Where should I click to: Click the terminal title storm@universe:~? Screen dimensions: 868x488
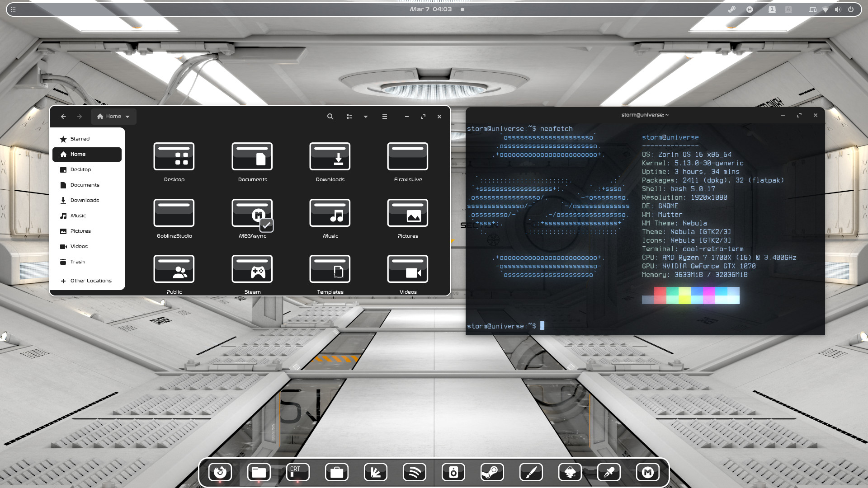(x=645, y=115)
